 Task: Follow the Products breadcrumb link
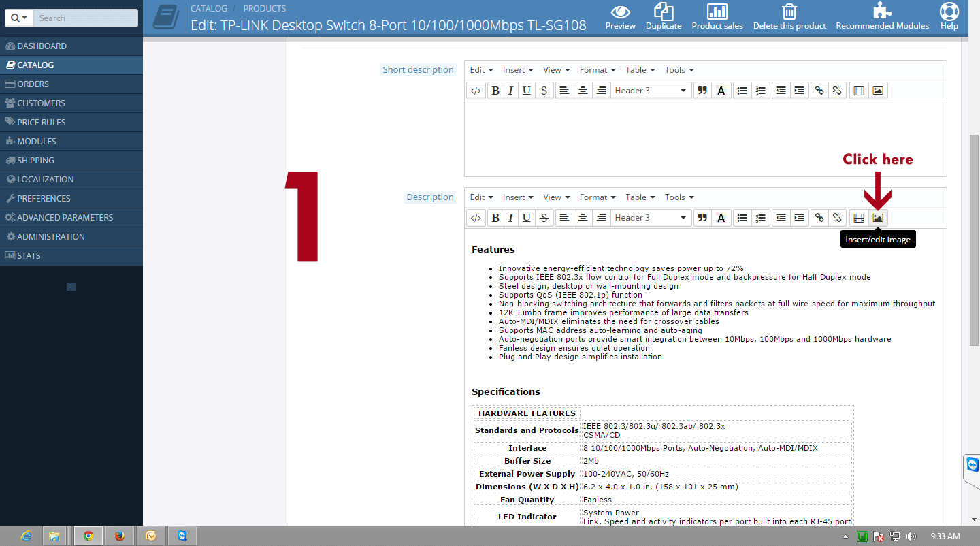[x=265, y=9]
